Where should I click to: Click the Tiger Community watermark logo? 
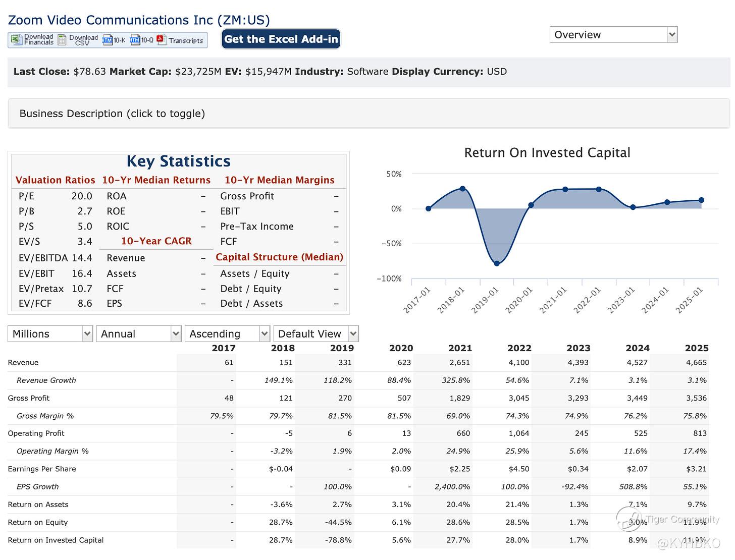[627, 519]
